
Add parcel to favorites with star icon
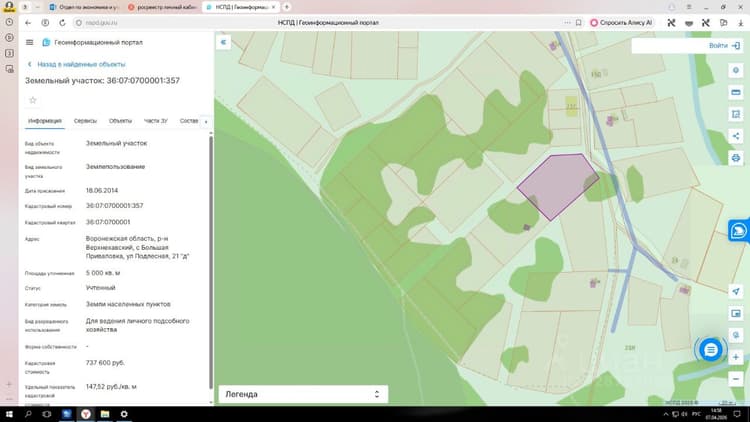point(33,100)
